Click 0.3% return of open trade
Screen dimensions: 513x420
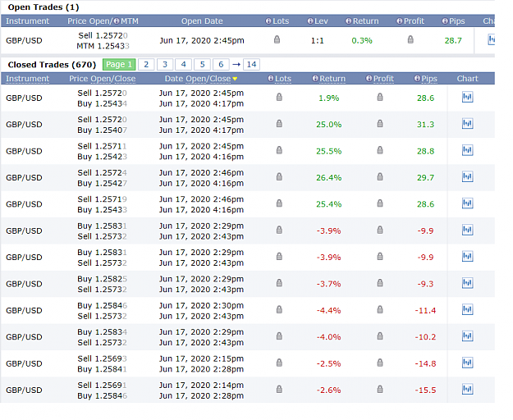362,40
